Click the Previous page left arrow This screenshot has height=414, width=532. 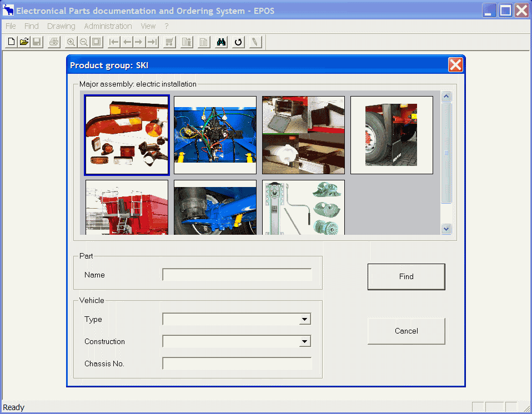click(127, 42)
